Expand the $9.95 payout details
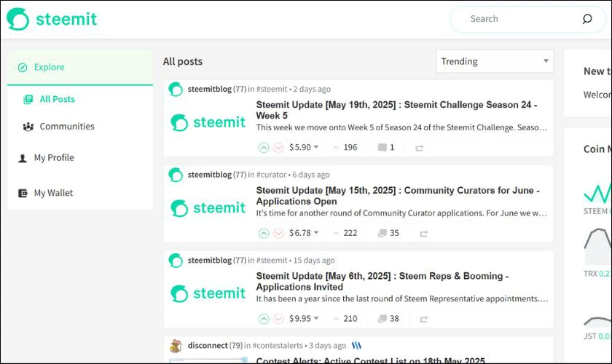612x364 pixels. click(x=304, y=318)
